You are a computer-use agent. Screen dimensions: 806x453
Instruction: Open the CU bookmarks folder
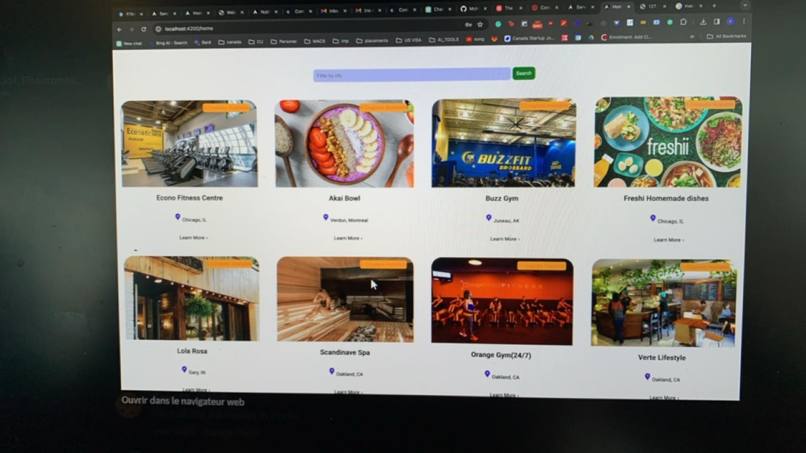coord(256,42)
